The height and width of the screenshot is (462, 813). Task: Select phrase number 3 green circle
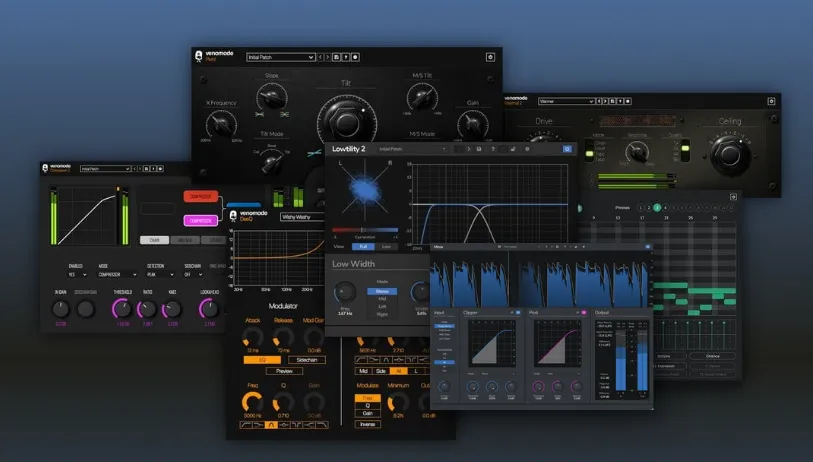tap(657, 207)
